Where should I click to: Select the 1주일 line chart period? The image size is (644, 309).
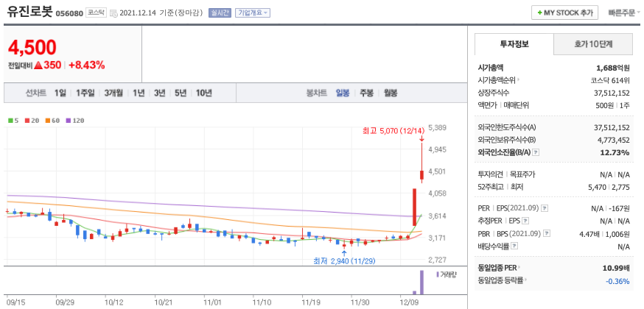85,93
